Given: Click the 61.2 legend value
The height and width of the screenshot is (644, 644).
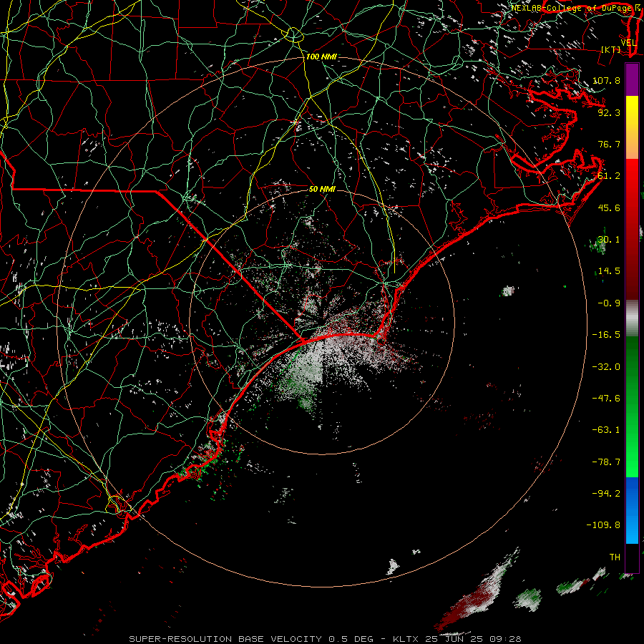Looking at the screenshot, I should point(609,176).
